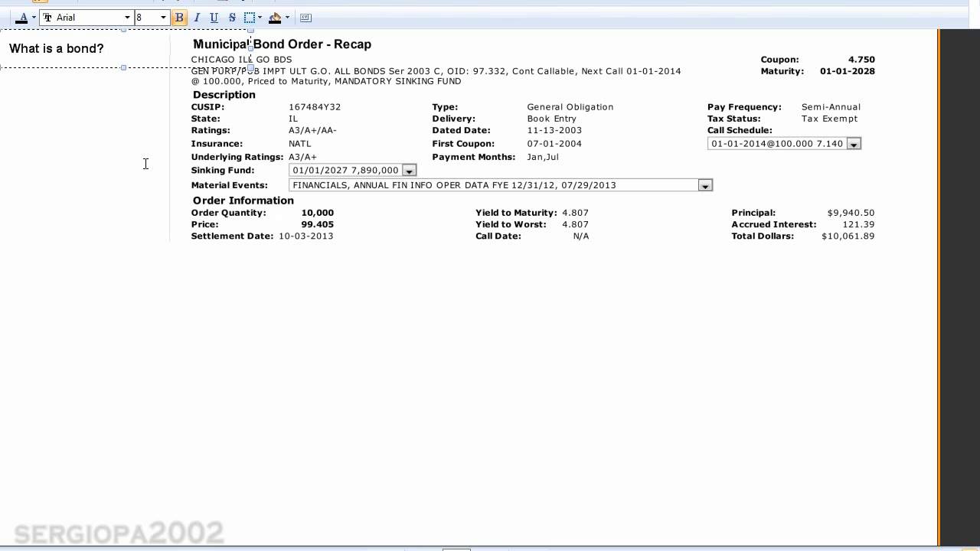
Task: Toggle strikethrough formatting
Action: (x=232, y=18)
